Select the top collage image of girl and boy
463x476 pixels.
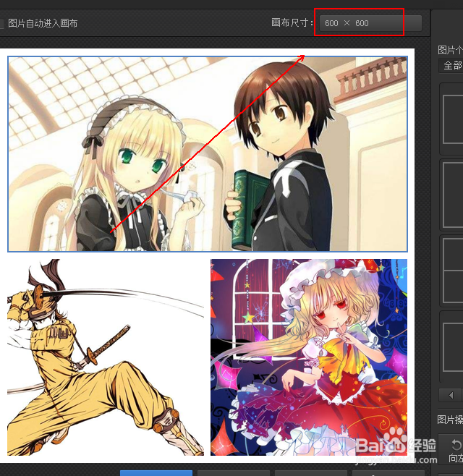[x=208, y=154]
